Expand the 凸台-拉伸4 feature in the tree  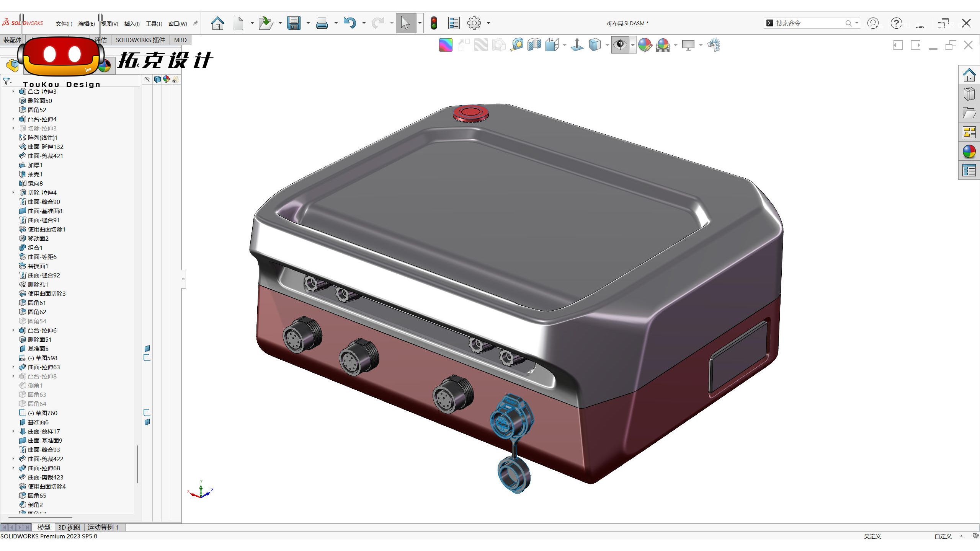pos(13,119)
